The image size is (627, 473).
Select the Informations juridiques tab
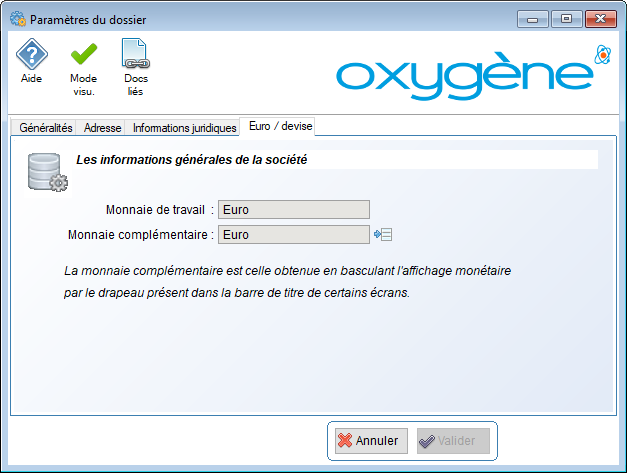pyautogui.click(x=184, y=128)
